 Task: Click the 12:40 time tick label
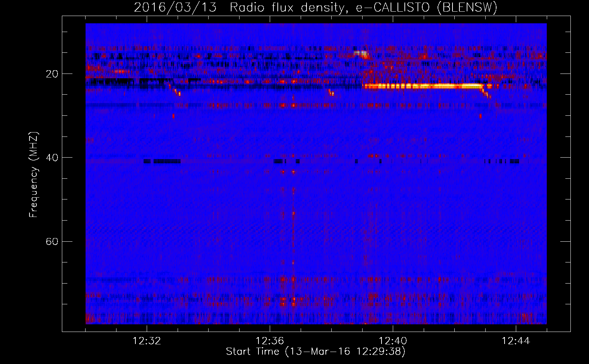coord(393,341)
